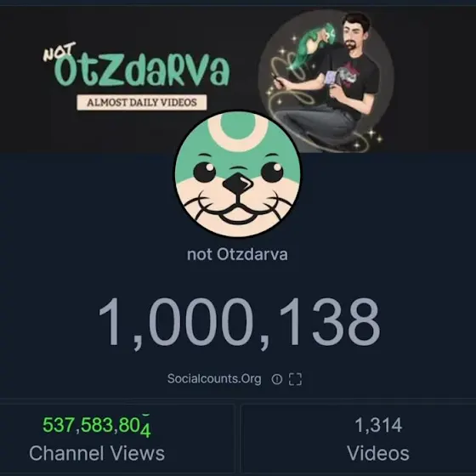Click the Channel Views label text
476x476 pixels.
97,454
